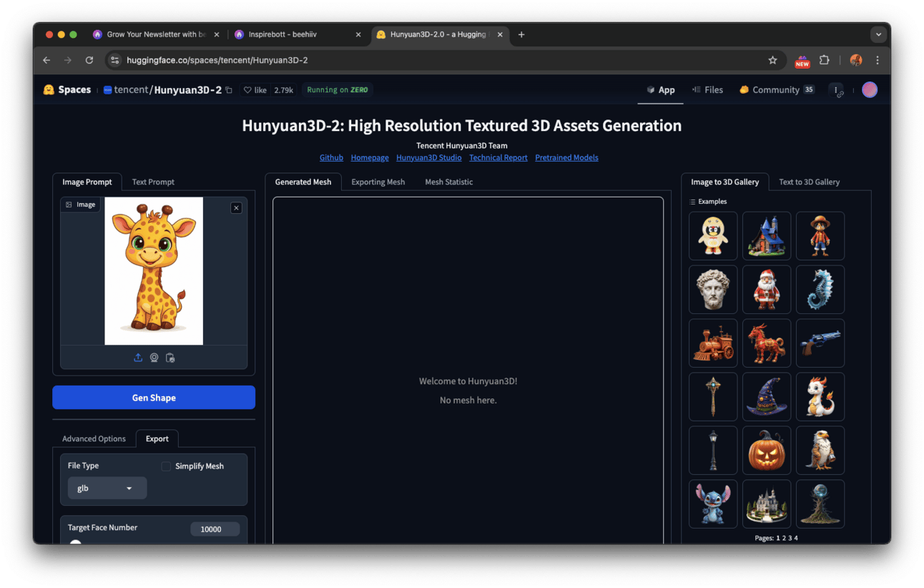Go to examples page 2
Screen dimensions: 924x588
784,538
